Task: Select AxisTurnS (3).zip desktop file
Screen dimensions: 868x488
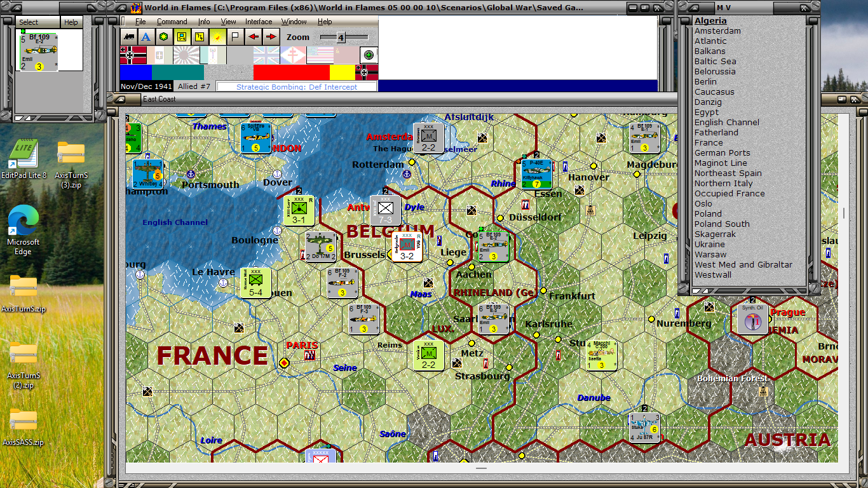Action: click(x=71, y=165)
